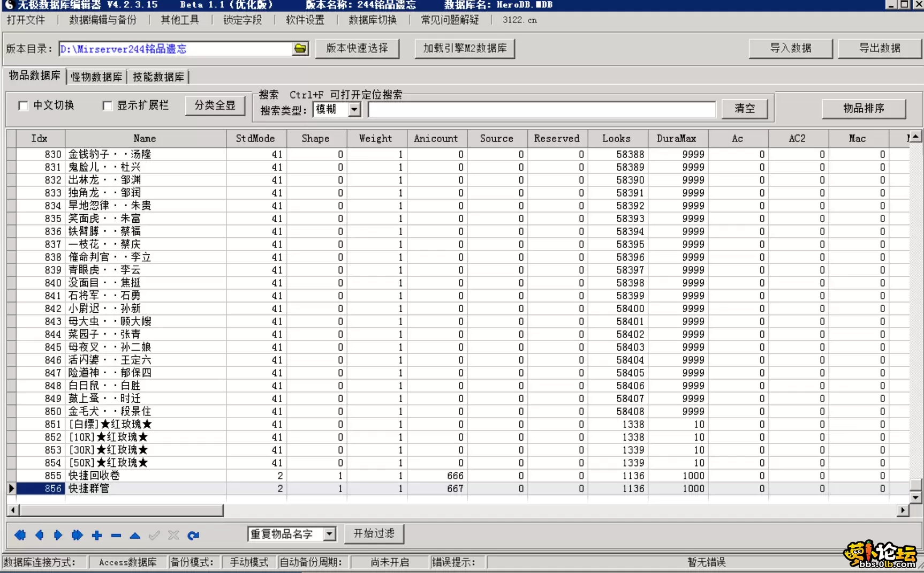Click horizontal scrollbar right arrow
Viewport: 924px width, 573px height.
point(903,510)
